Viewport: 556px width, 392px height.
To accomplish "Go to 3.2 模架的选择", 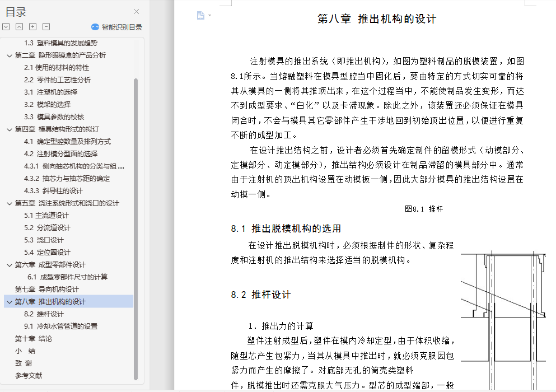I will tap(48, 104).
